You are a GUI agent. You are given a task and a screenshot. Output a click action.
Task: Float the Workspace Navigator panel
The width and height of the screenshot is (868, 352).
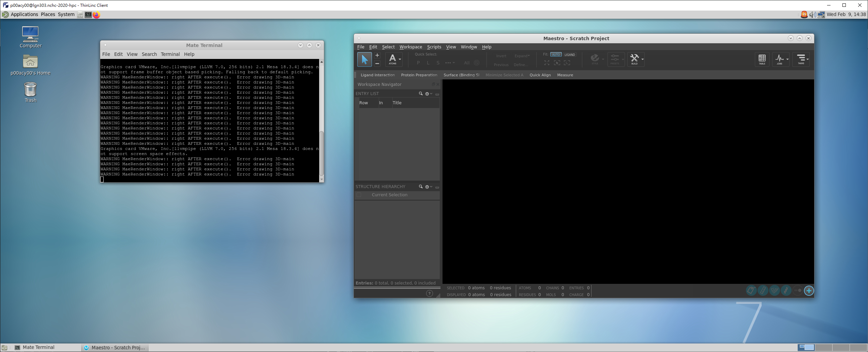click(433, 84)
